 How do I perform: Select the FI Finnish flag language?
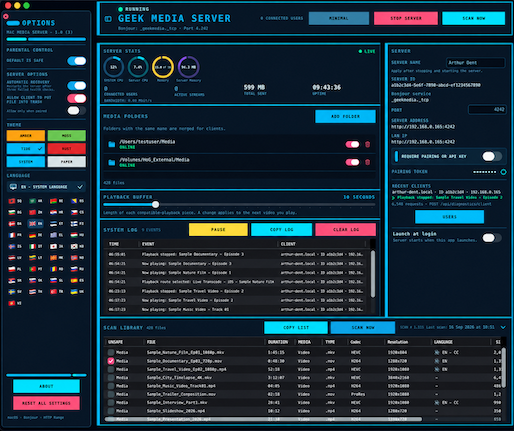point(77,224)
